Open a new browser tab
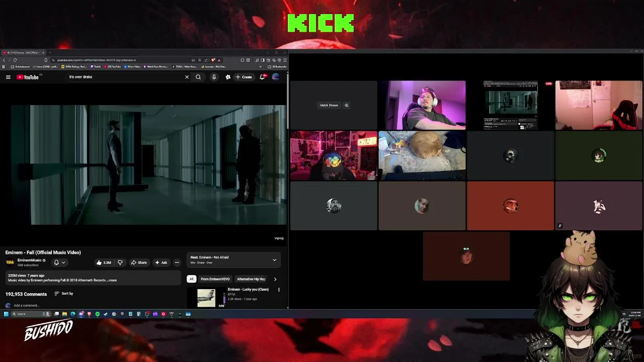644x362 pixels. [x=50, y=52]
